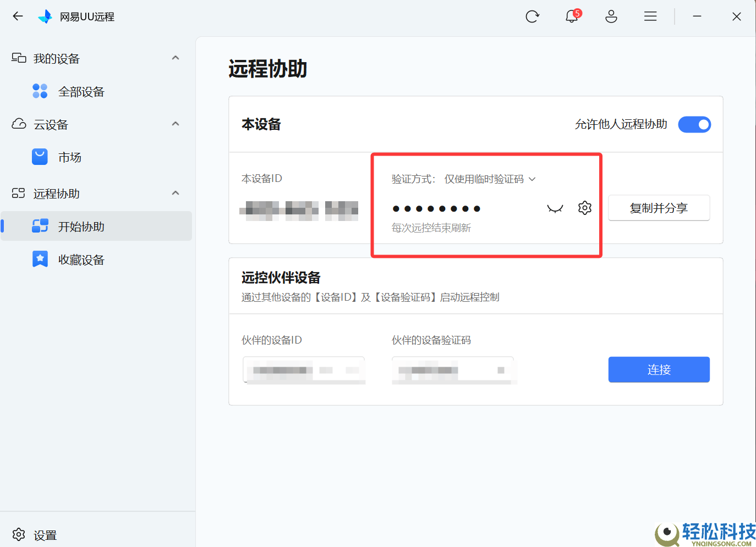This screenshot has height=547, width=756.
Task: Click the 收藏设备 bookmark star icon
Action: 40,259
